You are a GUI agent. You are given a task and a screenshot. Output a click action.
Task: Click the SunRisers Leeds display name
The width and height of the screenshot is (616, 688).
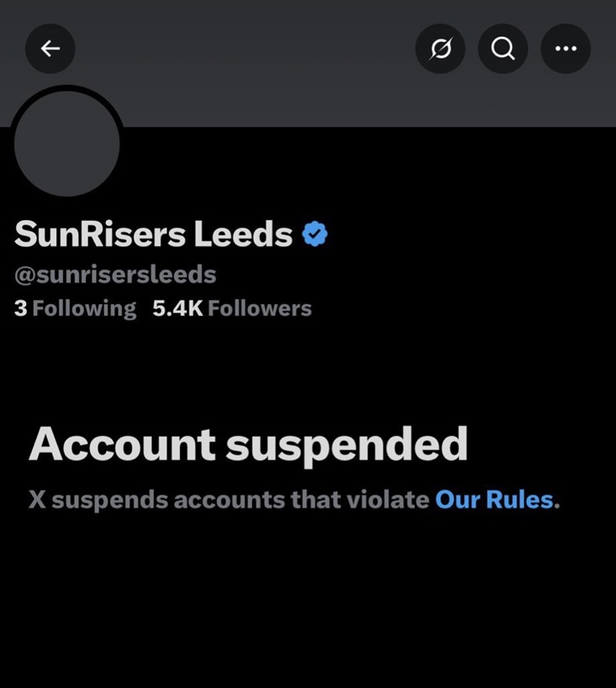coord(153,235)
